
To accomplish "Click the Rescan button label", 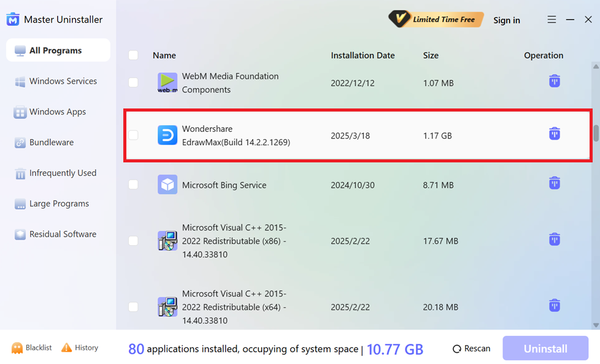I will [477, 348].
